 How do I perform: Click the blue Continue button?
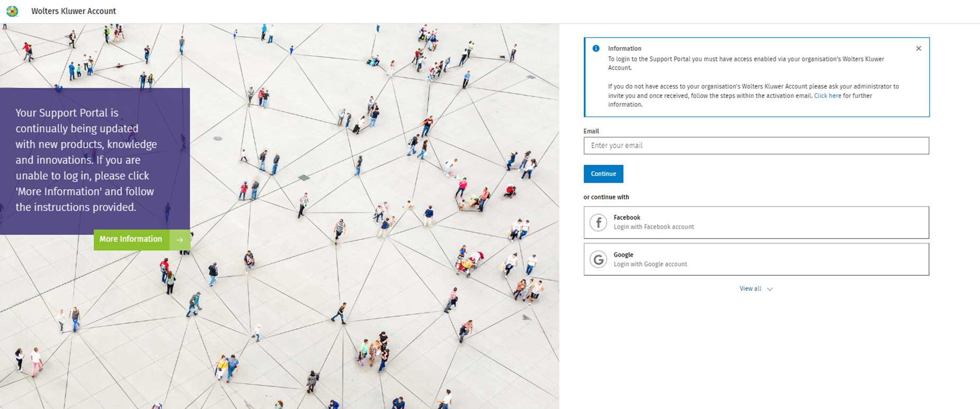click(603, 174)
